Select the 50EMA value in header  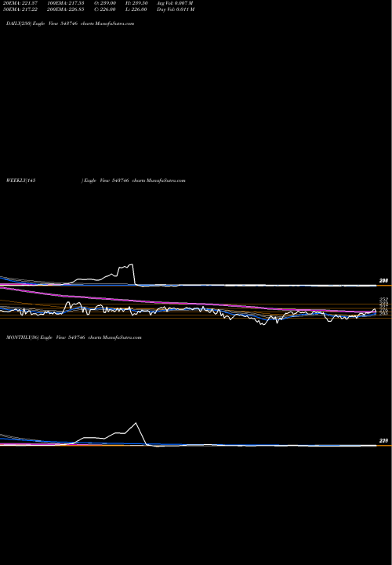[x=19, y=9]
